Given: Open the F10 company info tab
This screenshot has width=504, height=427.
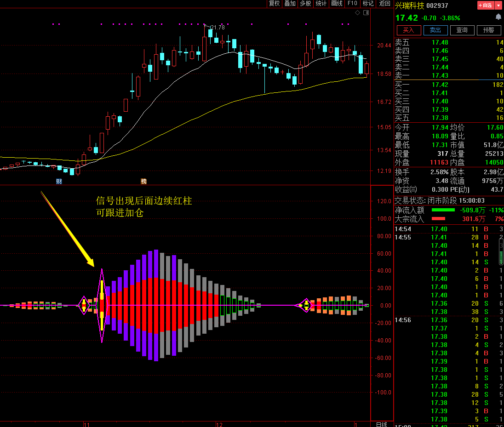Looking at the screenshot, I should [x=352, y=4].
